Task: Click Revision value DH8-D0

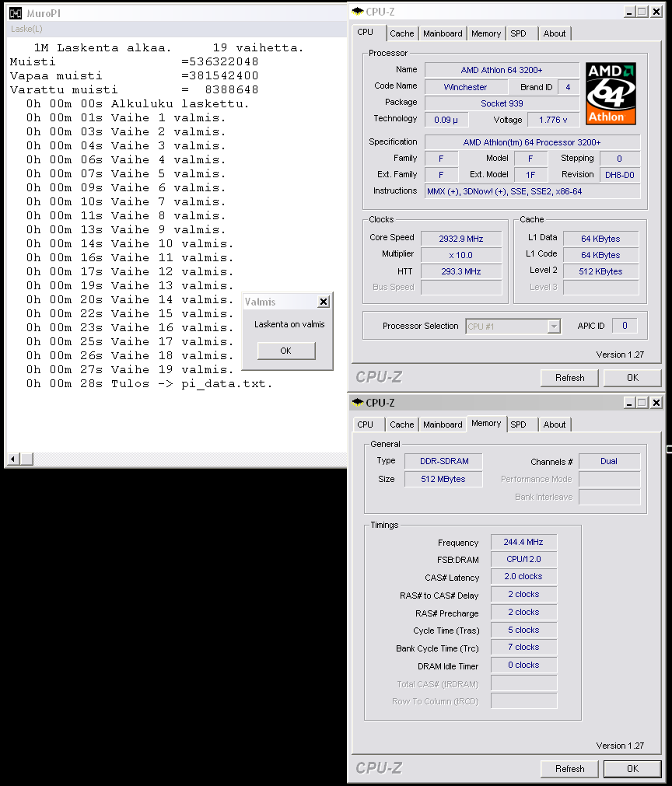Action: [x=620, y=176]
